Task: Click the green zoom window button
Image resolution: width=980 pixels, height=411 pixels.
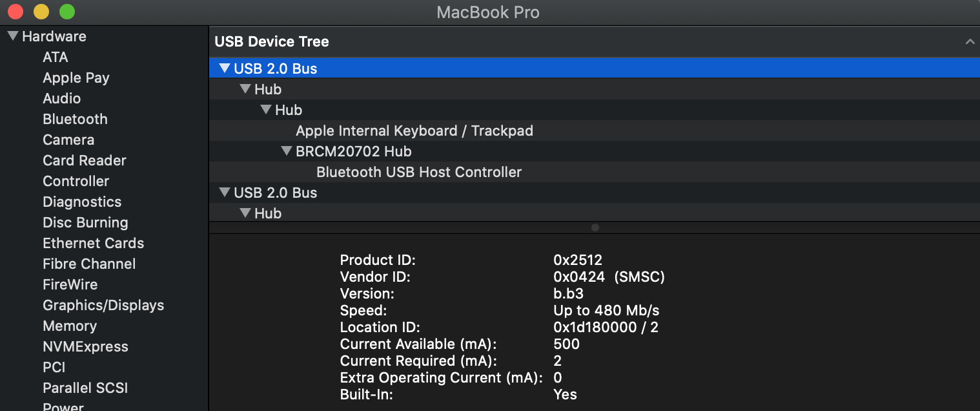Action: click(66, 12)
